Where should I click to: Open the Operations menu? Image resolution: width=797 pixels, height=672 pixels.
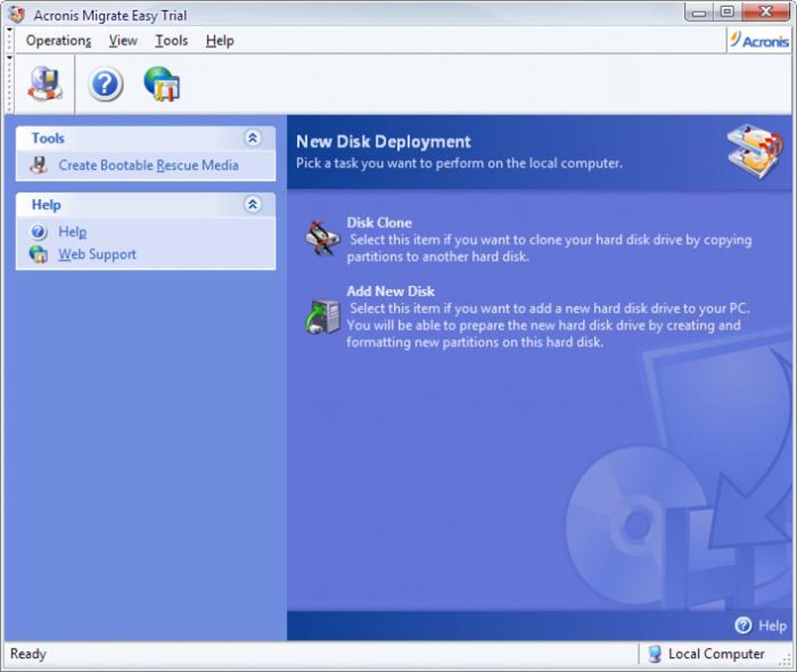pyautogui.click(x=59, y=41)
